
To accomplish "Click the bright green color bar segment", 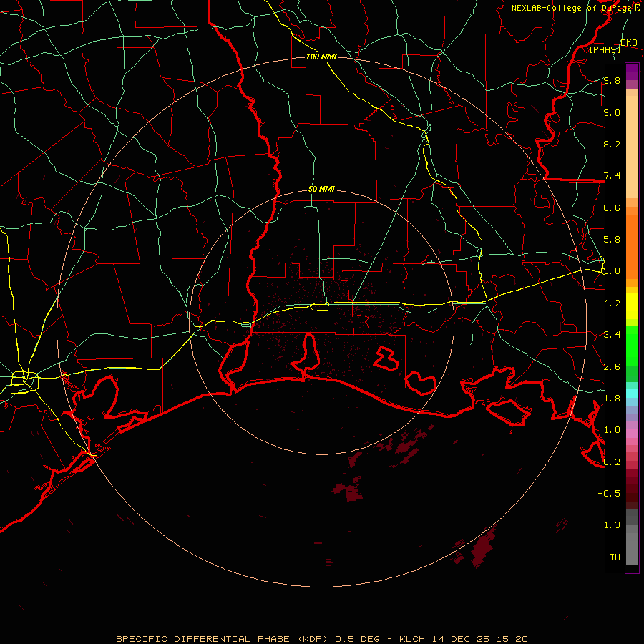I will point(632,346).
